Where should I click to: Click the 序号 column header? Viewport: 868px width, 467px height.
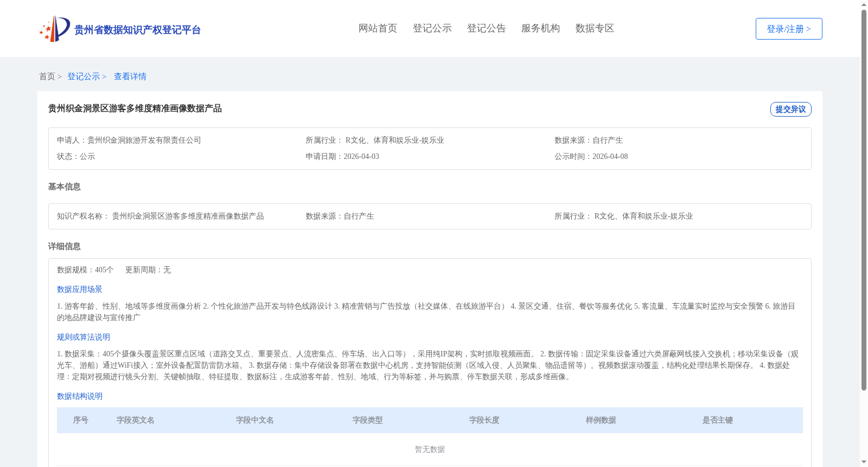(x=81, y=420)
